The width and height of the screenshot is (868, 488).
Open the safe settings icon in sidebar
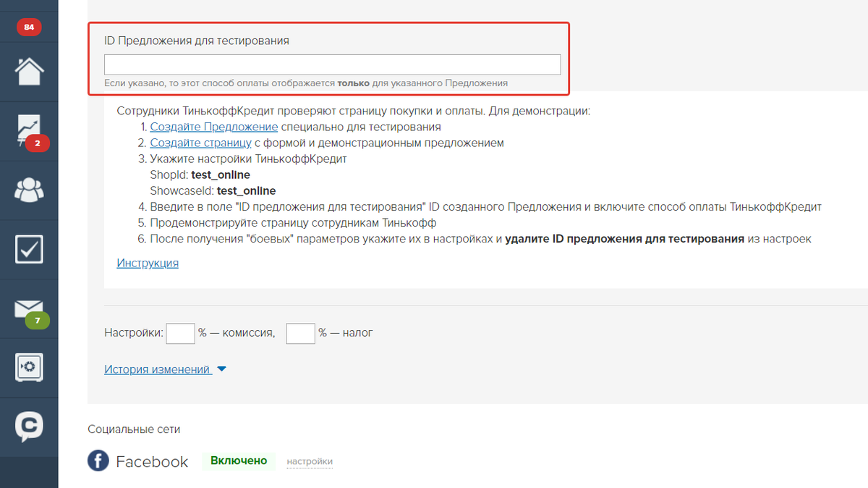(29, 367)
